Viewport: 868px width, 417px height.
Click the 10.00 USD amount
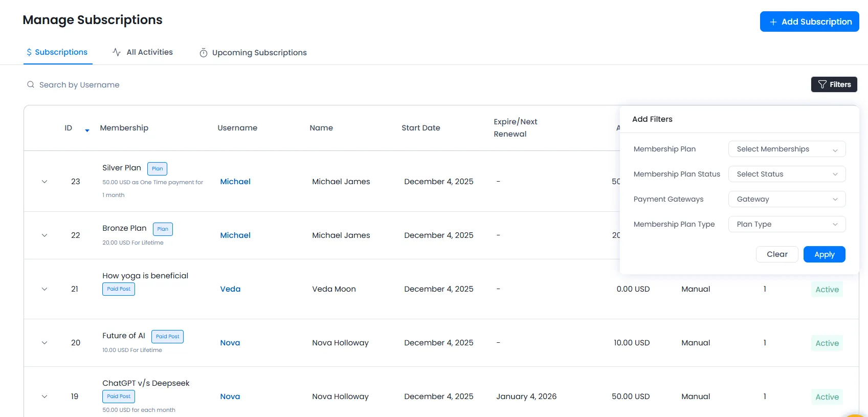point(632,343)
